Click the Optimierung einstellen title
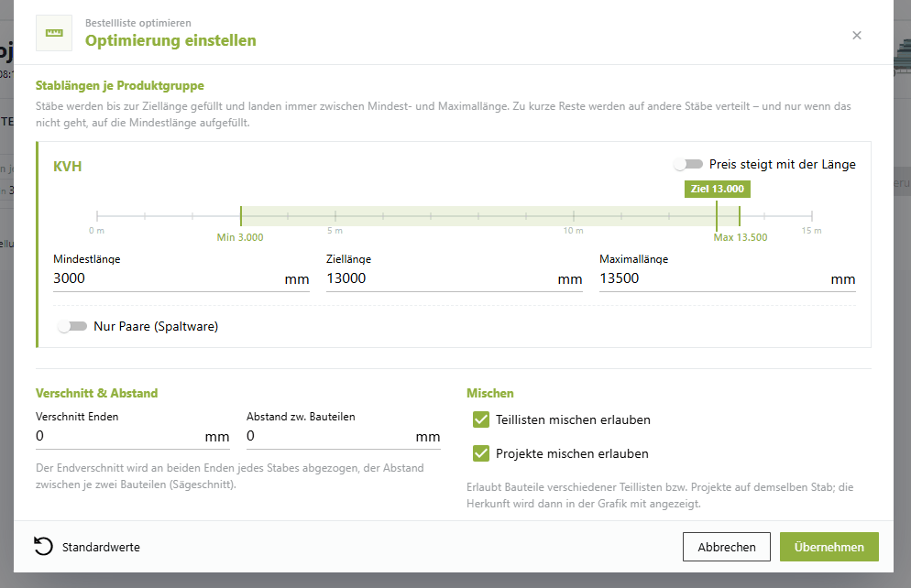The height and width of the screenshot is (588, 911). [x=170, y=40]
